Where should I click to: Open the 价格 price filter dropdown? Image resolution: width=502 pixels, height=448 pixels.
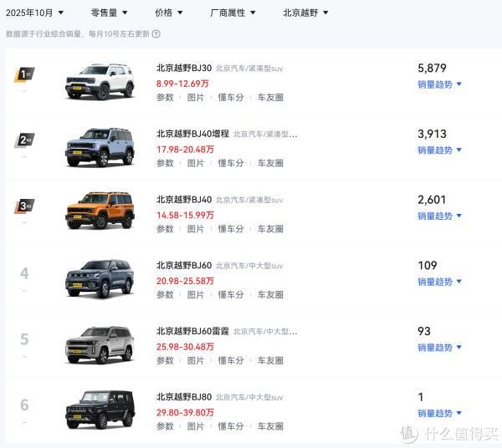click(169, 13)
